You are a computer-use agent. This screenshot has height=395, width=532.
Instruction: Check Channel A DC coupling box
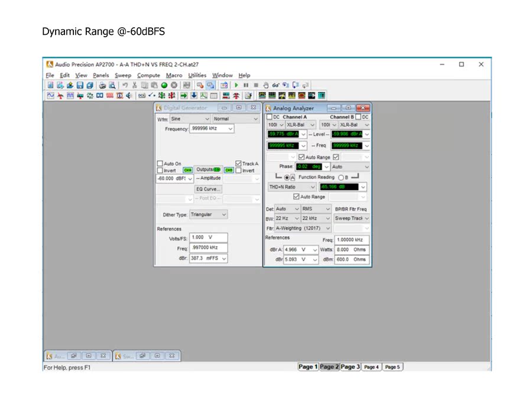tap(270, 117)
